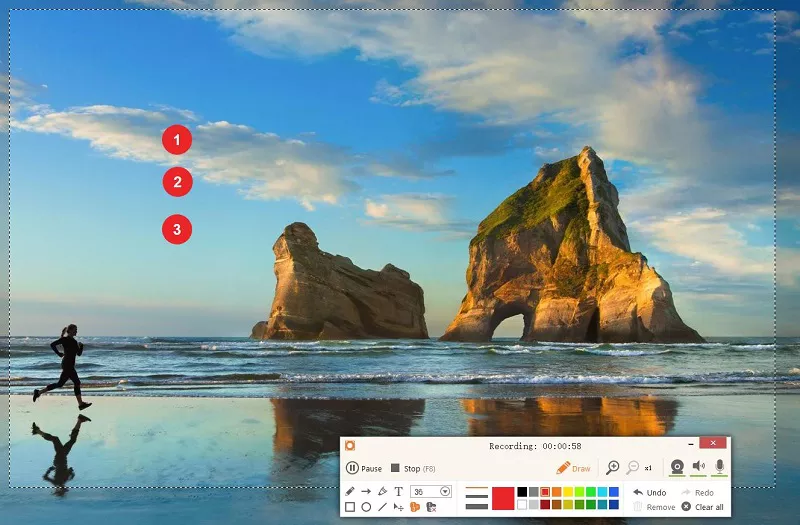Choose the medium line thickness
Screen dimensions: 800x525
click(477, 496)
